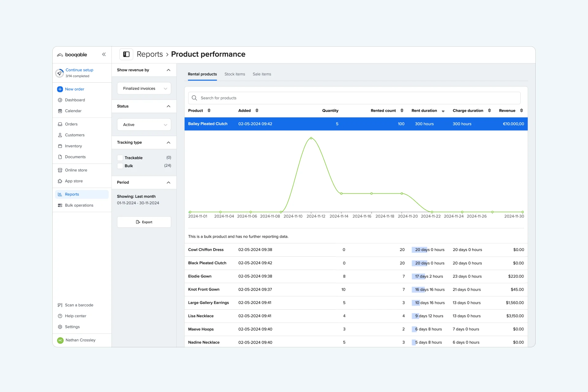Image resolution: width=588 pixels, height=392 pixels.
Task: Open Documents in the sidebar
Action: pyautogui.click(x=75, y=157)
